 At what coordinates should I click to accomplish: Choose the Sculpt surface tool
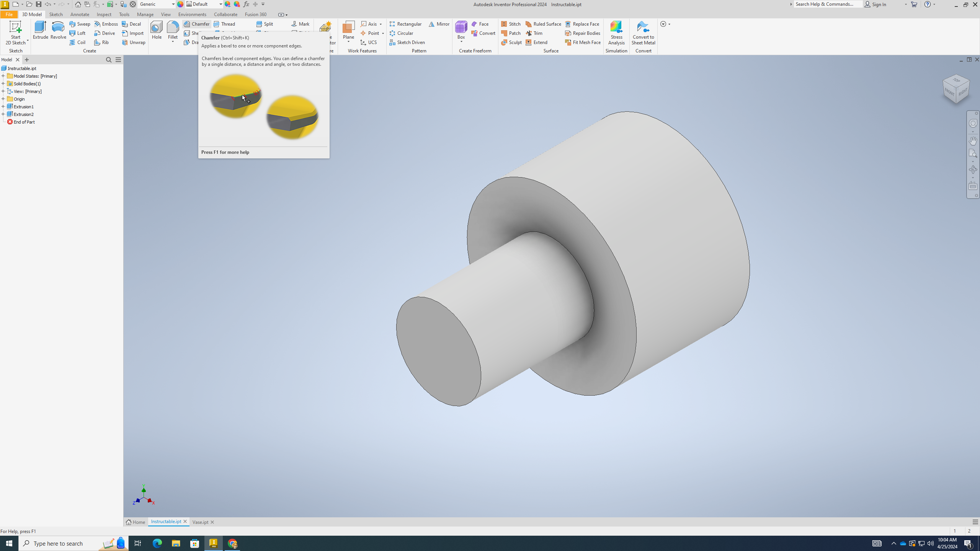coord(511,42)
